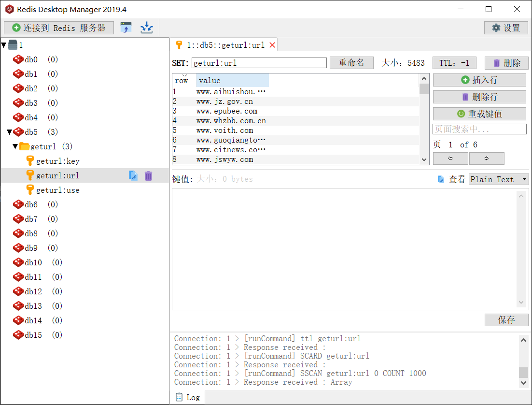
Task: Click the key name input field
Action: pos(259,63)
